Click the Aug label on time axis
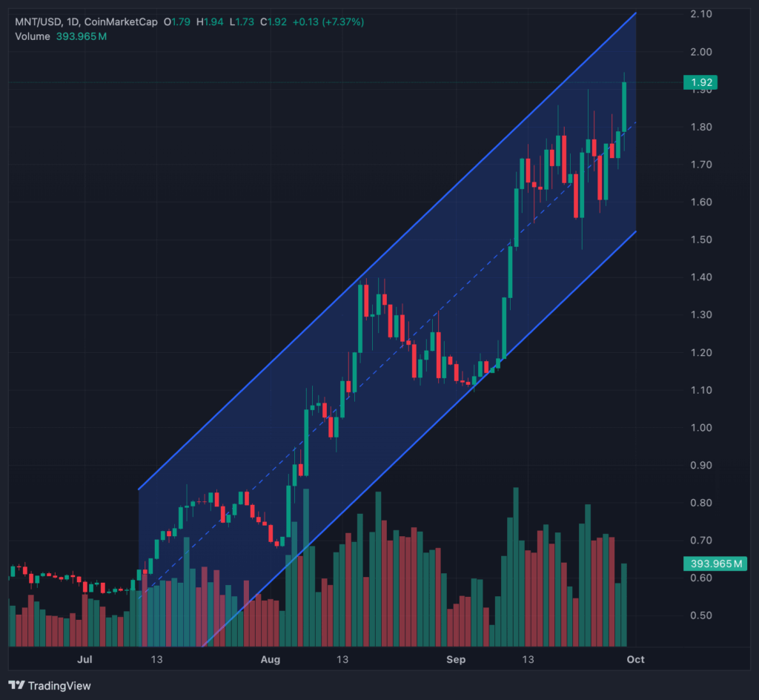The width and height of the screenshot is (759, 700). point(270,659)
